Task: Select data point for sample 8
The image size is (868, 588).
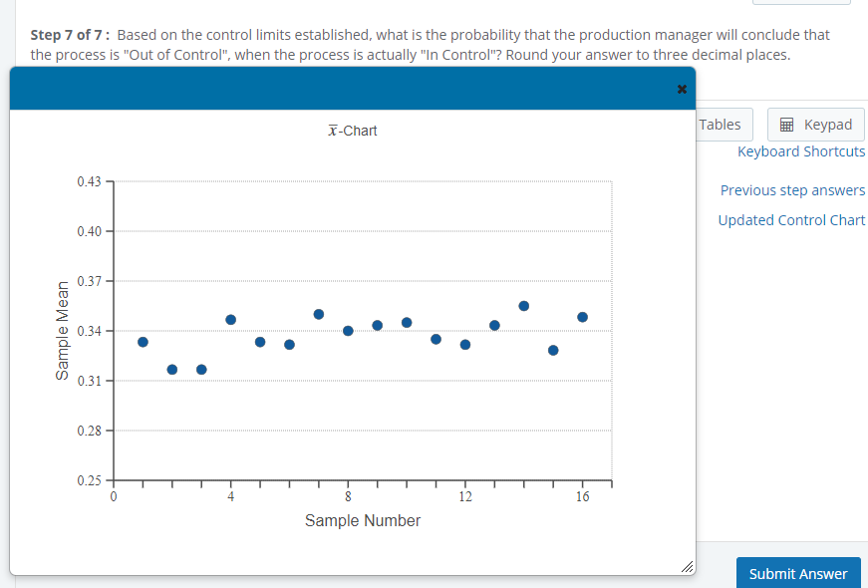Action: [x=348, y=331]
